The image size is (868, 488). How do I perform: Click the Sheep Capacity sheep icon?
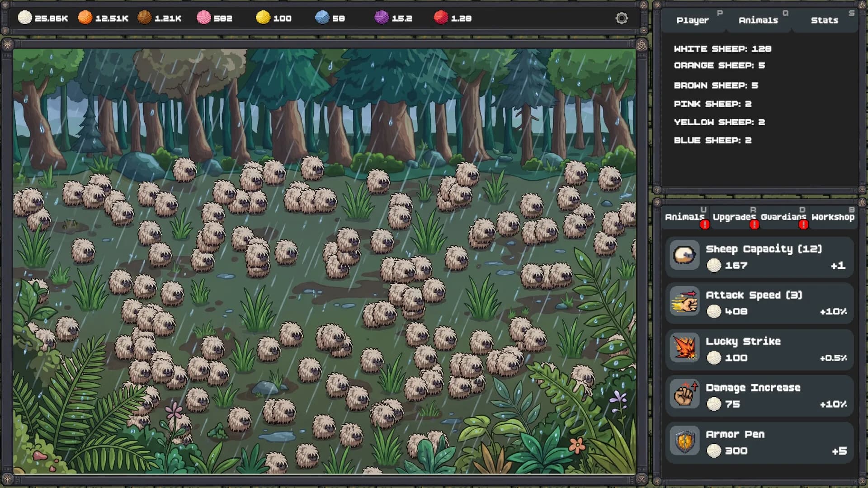(684, 255)
